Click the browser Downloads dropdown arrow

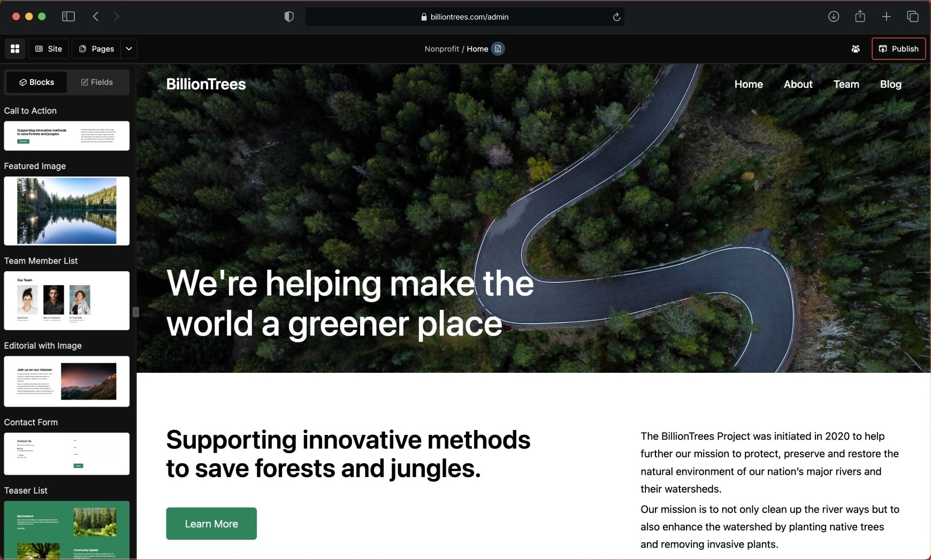[834, 17]
